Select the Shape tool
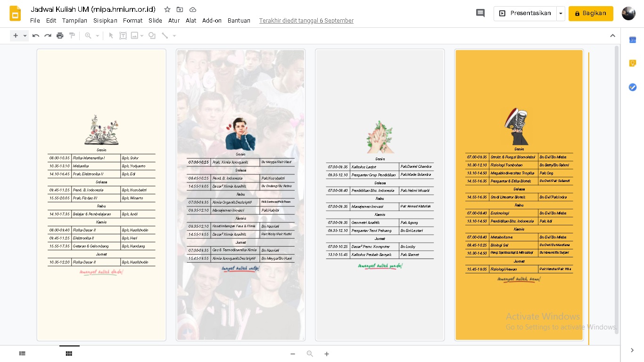 click(x=152, y=35)
